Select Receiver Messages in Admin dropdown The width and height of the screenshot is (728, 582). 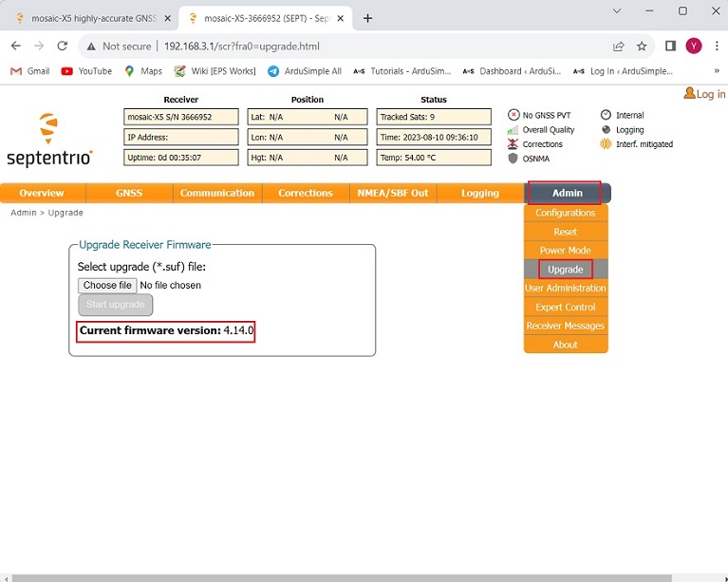pyautogui.click(x=566, y=326)
